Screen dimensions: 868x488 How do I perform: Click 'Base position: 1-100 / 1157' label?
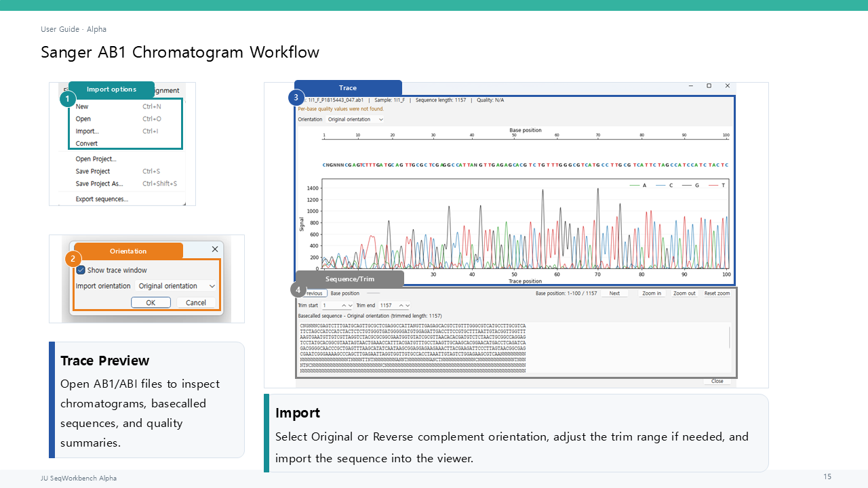point(565,293)
